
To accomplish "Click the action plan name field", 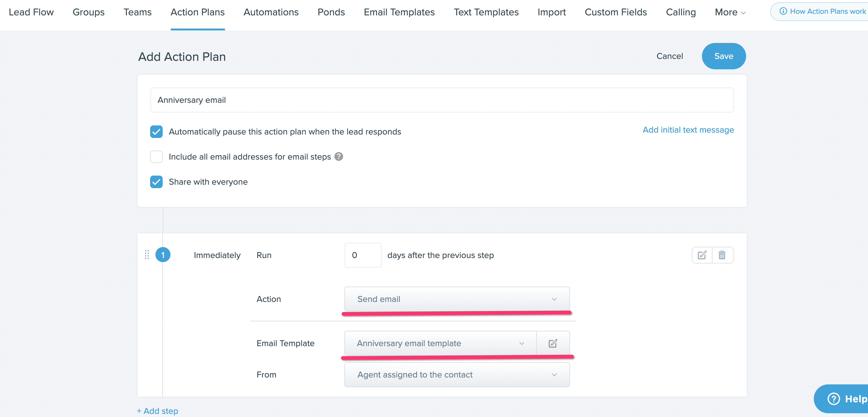I will [x=442, y=100].
